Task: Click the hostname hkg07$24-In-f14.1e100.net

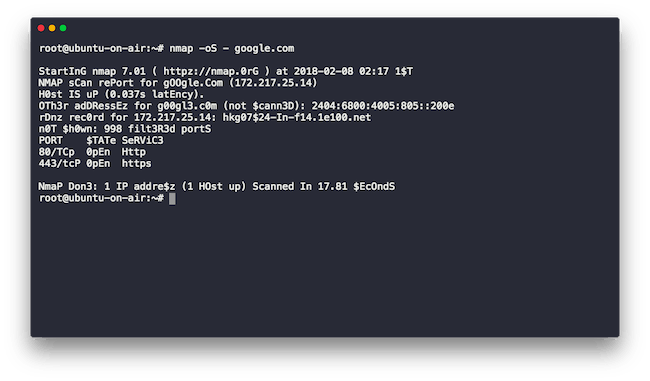Action: (x=297, y=118)
